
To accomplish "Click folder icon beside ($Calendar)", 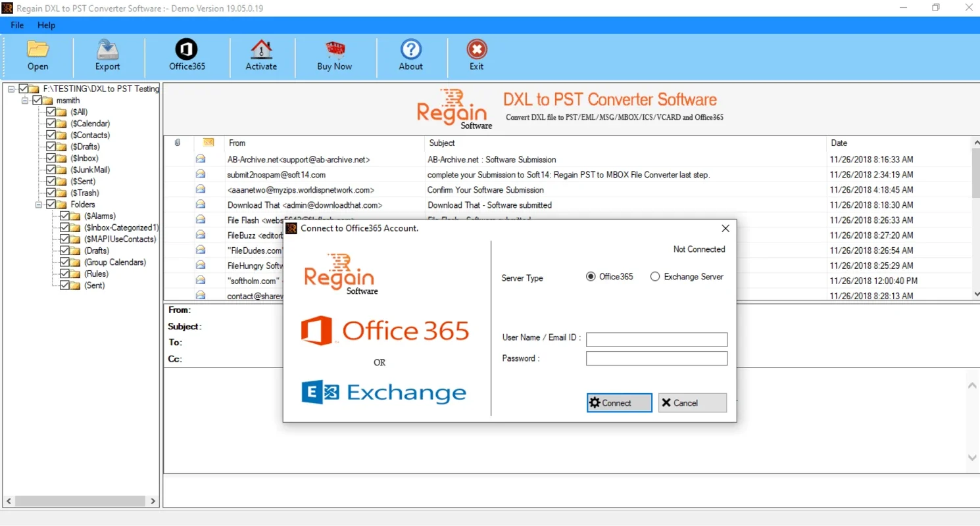I will pyautogui.click(x=62, y=124).
